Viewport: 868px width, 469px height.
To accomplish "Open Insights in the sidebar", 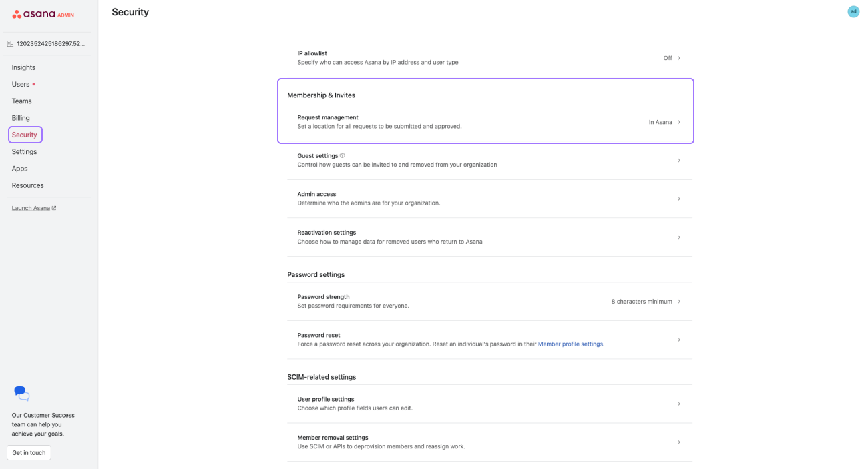I will [x=23, y=67].
